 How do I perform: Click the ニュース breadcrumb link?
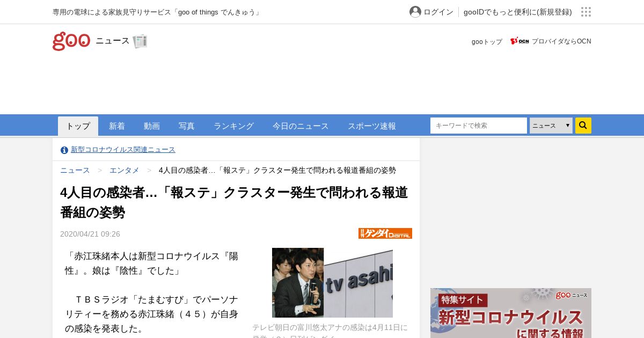point(75,170)
